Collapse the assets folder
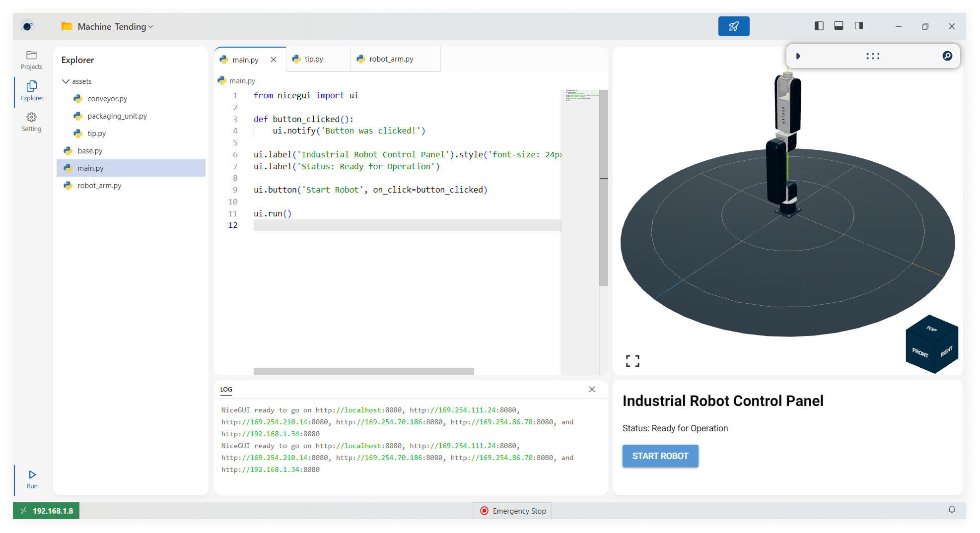 coord(66,81)
